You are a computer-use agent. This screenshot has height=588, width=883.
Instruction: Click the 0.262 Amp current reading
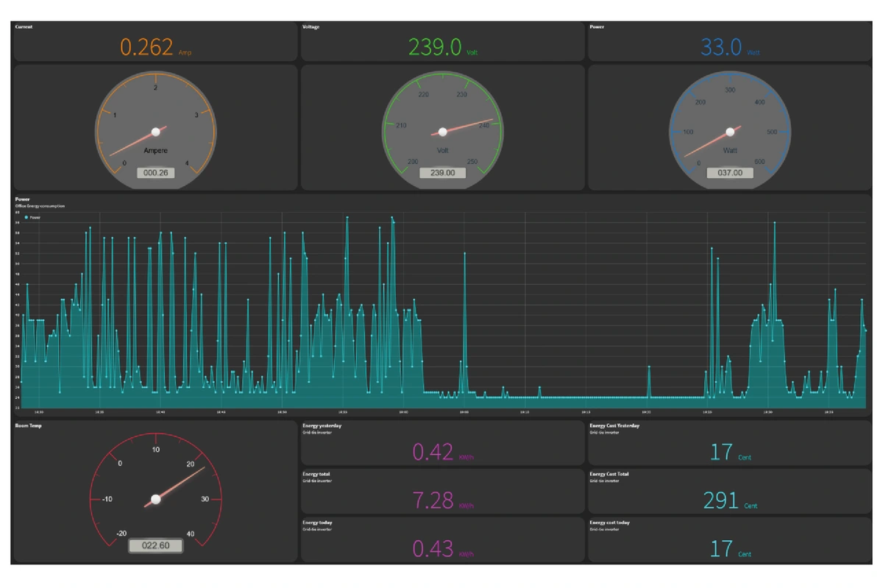coord(155,48)
